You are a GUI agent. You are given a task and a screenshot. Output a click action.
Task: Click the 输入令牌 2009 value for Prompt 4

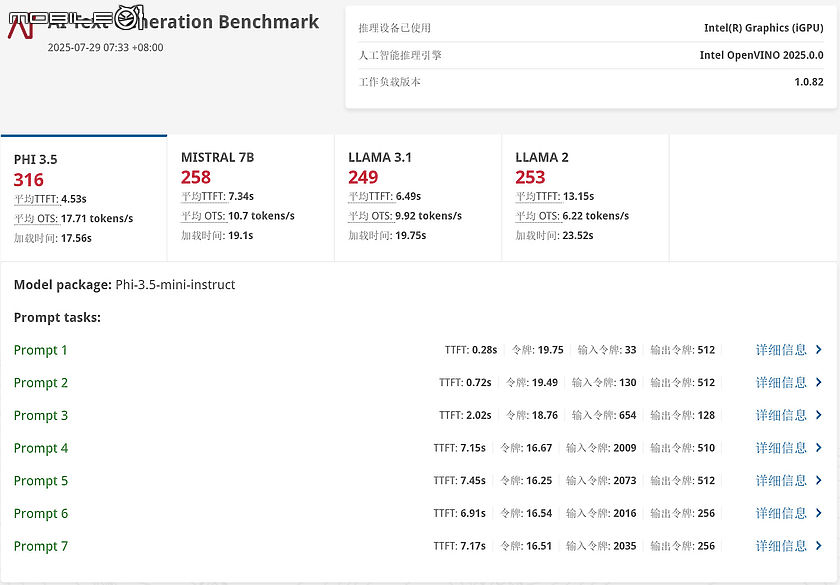(625, 448)
